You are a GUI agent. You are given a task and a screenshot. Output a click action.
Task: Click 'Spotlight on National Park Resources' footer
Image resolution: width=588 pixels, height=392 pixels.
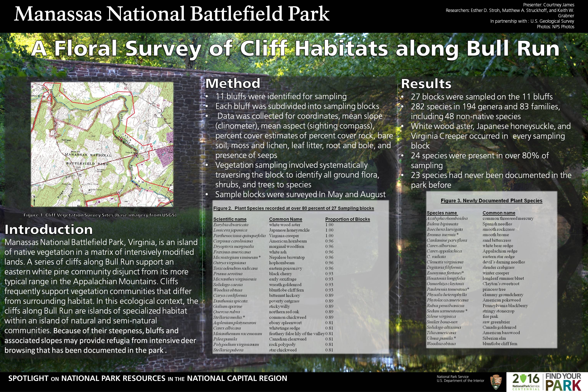coord(148,379)
